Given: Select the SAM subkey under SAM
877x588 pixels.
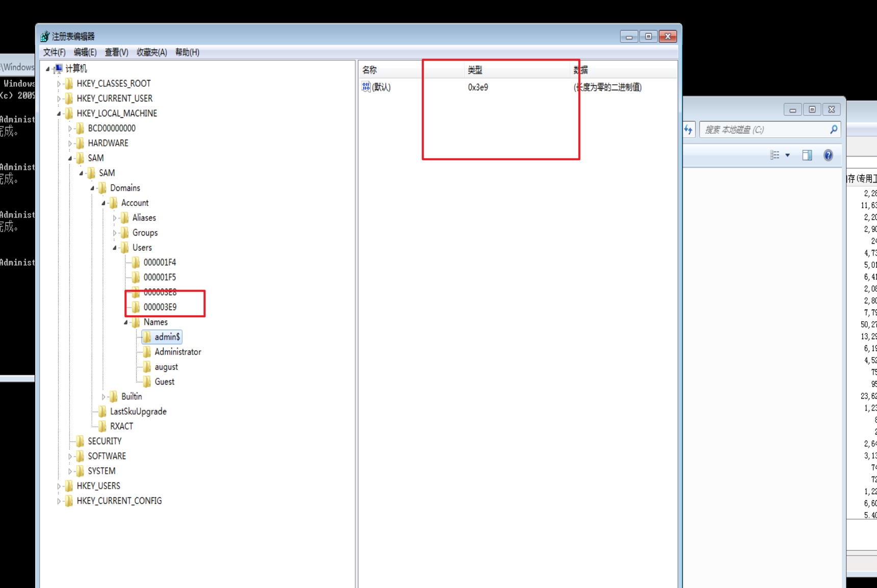Looking at the screenshot, I should point(107,173).
